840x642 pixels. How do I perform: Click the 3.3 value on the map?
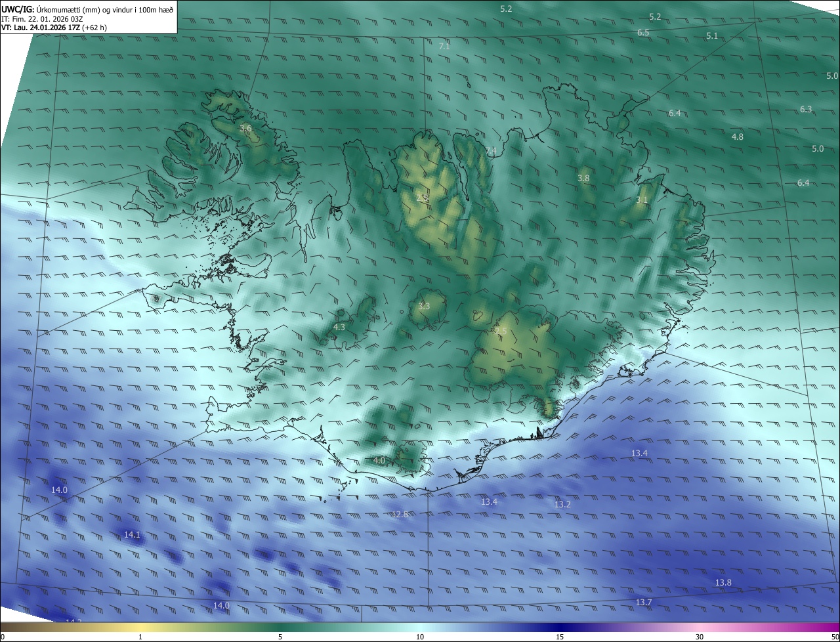(x=424, y=307)
